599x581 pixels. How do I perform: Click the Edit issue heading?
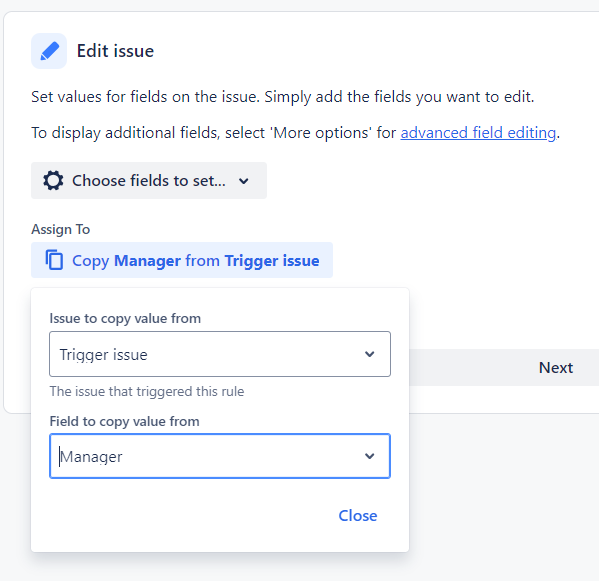(115, 51)
